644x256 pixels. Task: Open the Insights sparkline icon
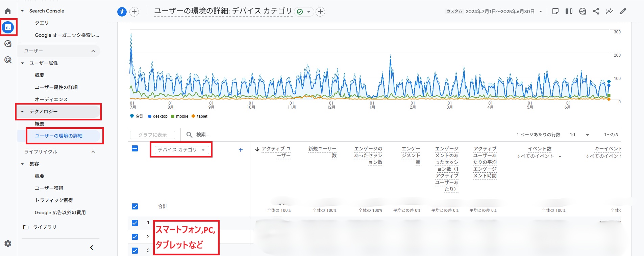point(609,11)
